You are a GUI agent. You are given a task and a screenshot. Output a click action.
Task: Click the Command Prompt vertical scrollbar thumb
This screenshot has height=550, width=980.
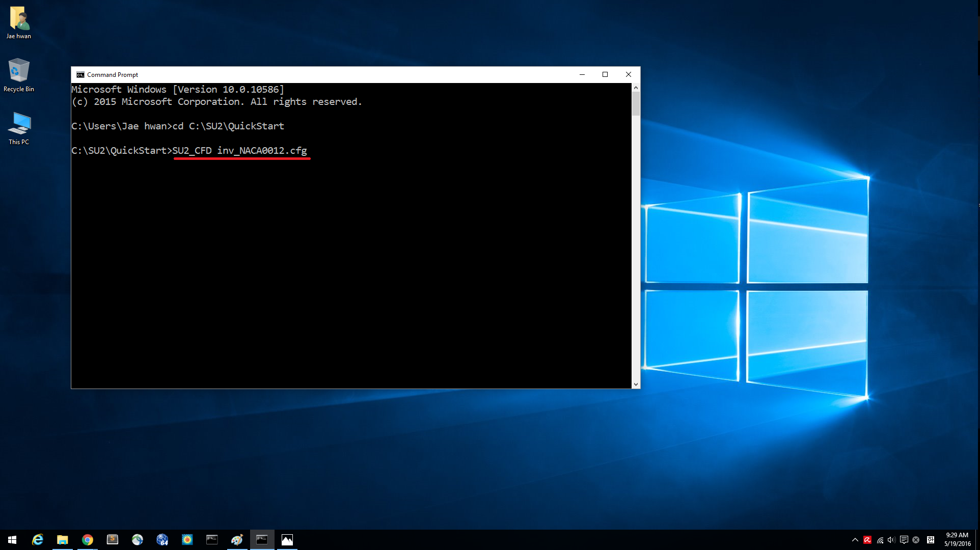coord(636,104)
